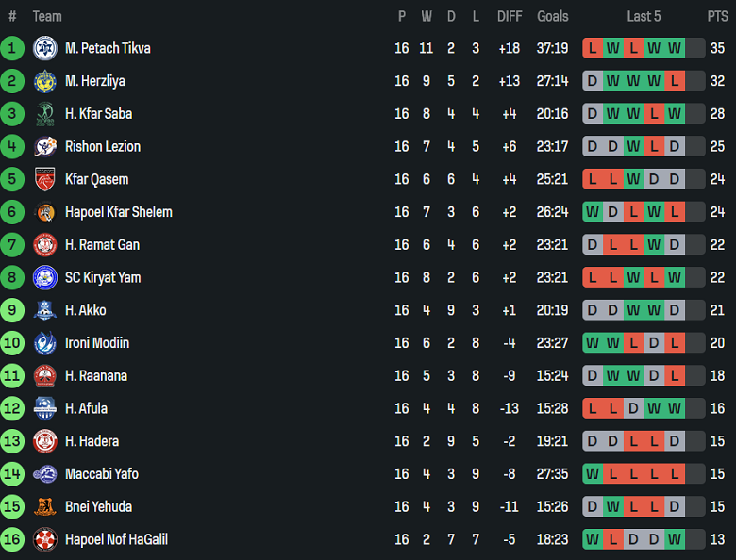Click the Hapoel Nof HaGalil logo
Image resolution: width=736 pixels, height=560 pixels.
point(45,539)
